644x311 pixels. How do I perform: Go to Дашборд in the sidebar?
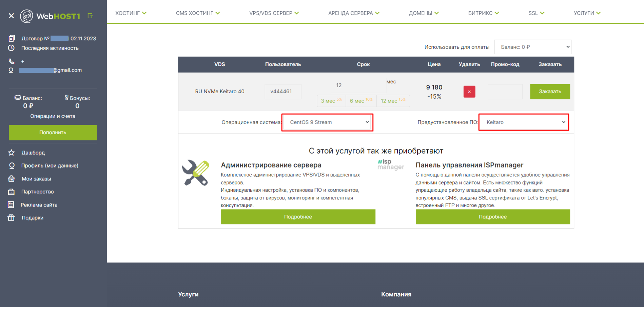coord(33,153)
